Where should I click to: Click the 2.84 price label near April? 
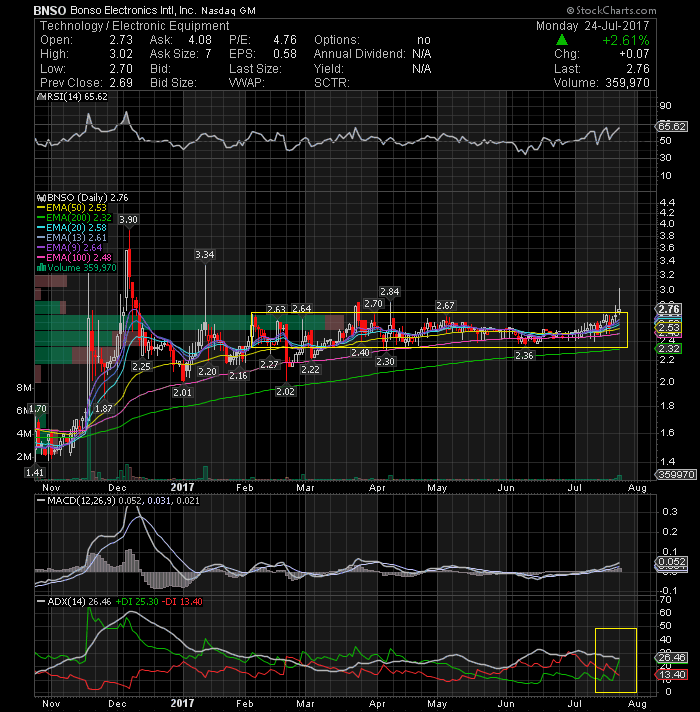pos(389,292)
